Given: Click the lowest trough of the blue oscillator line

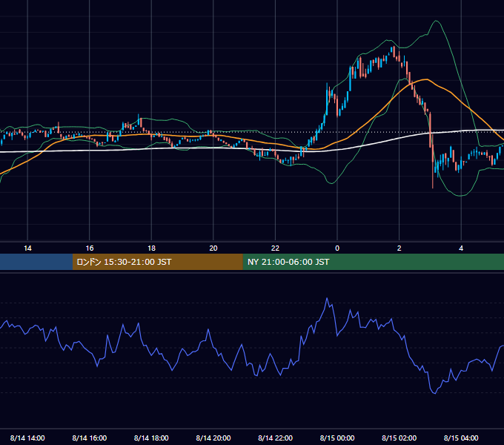Looking at the screenshot, I should coord(434,393).
